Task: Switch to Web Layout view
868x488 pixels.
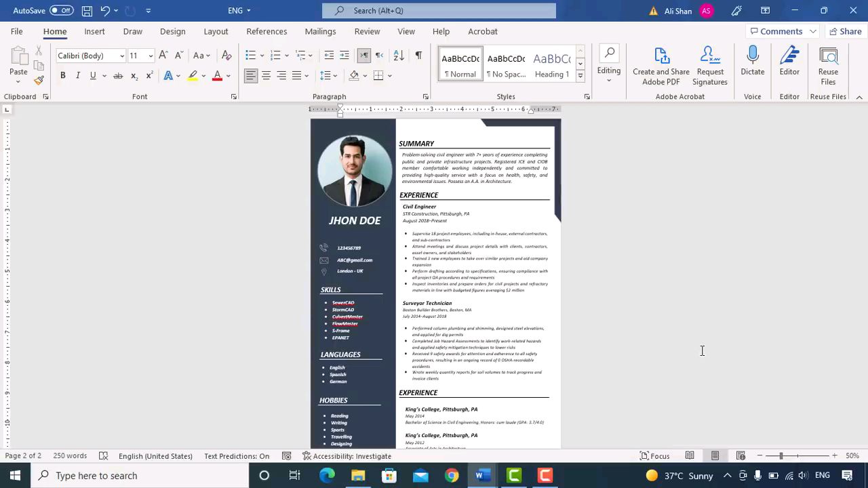Action: point(741,456)
